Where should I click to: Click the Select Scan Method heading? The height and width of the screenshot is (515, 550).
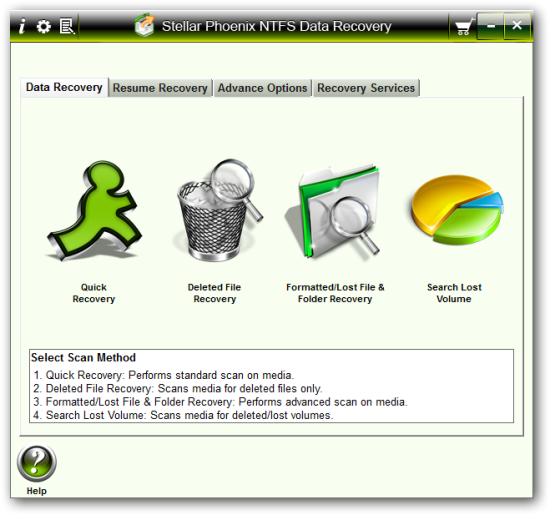pyautogui.click(x=83, y=357)
